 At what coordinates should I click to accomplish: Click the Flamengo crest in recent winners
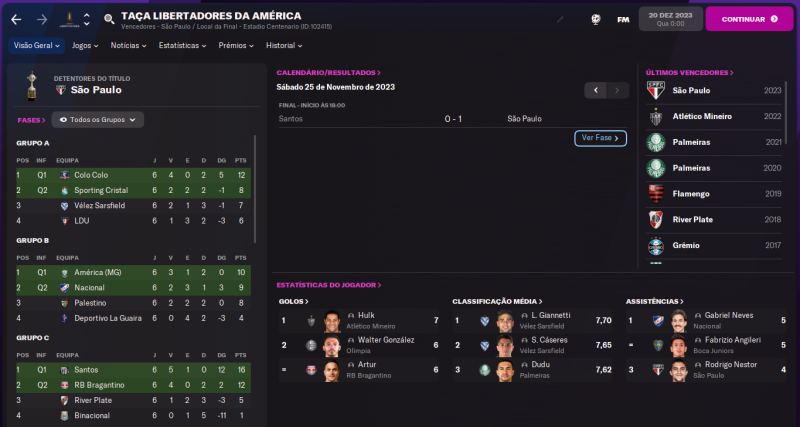[x=656, y=194]
